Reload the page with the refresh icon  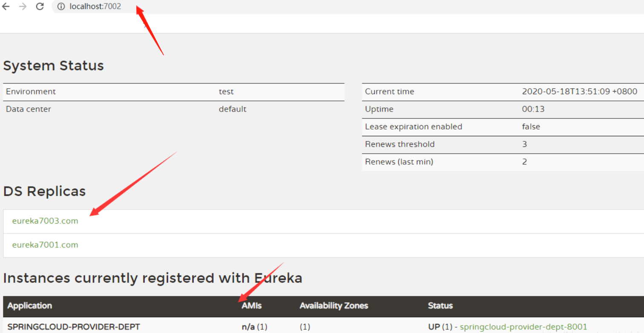[40, 6]
